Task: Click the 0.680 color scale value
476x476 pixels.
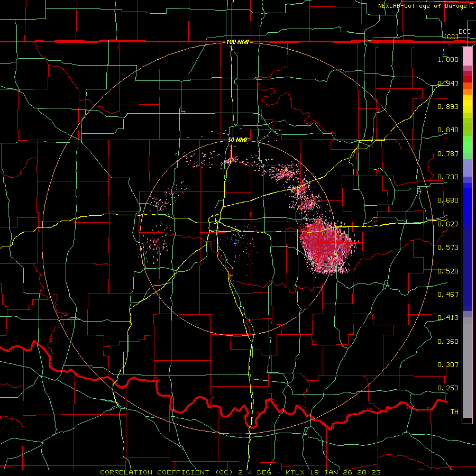Action: click(448, 200)
